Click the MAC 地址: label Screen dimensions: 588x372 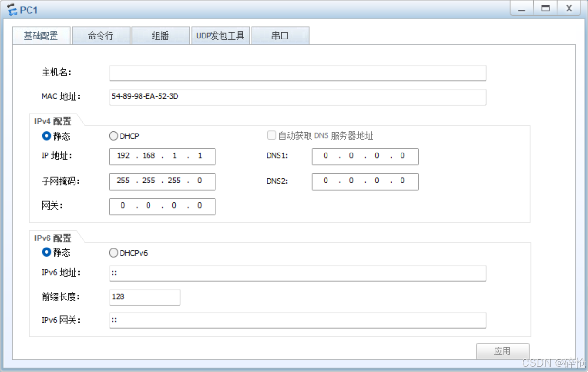[x=61, y=96]
